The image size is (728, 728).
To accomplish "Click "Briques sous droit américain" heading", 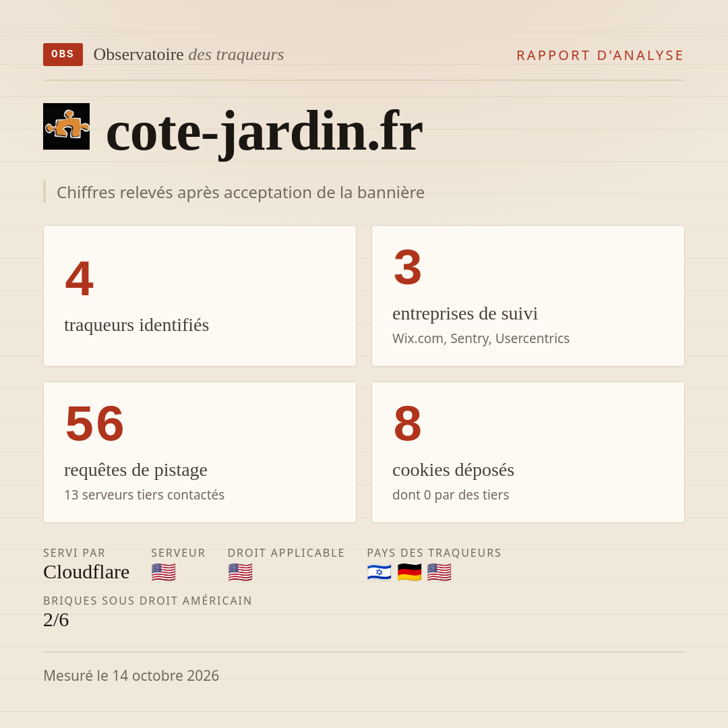I will 147,601.
